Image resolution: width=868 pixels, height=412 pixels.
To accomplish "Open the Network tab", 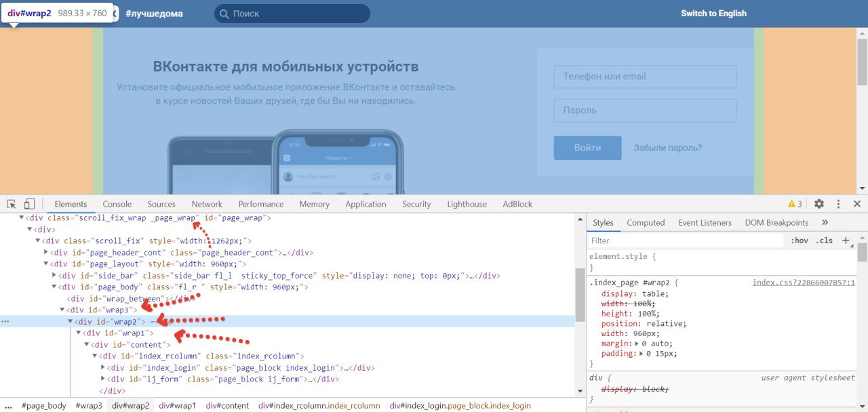I will (x=207, y=204).
